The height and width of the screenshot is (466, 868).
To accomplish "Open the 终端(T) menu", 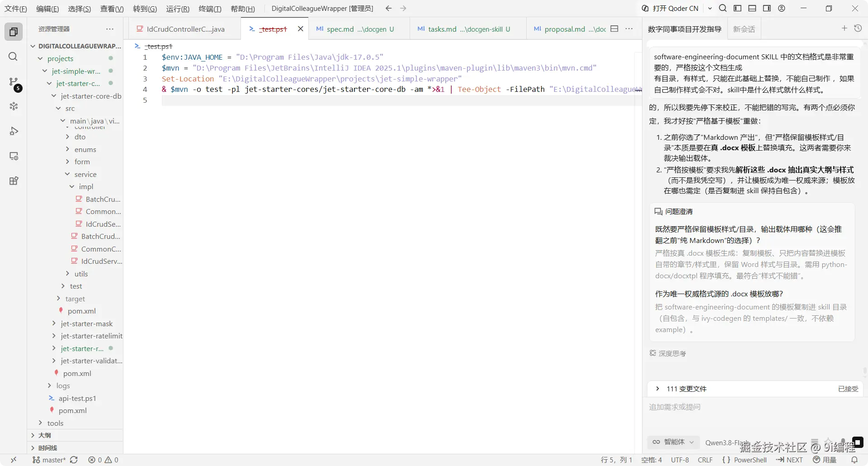I will click(x=210, y=9).
